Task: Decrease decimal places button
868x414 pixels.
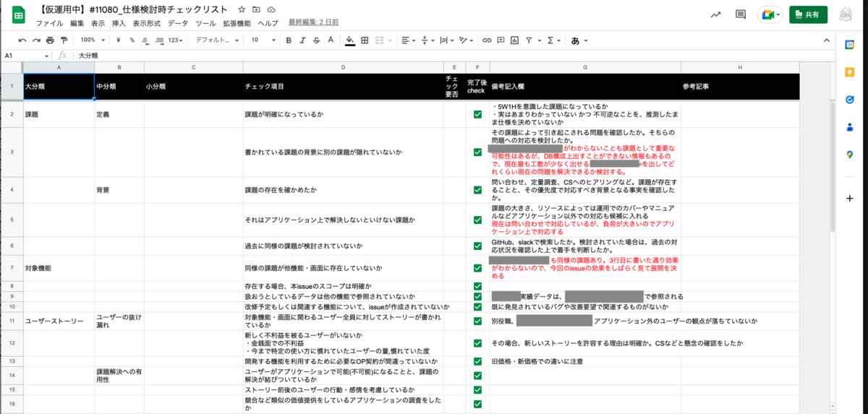Action: pyautogui.click(x=145, y=40)
